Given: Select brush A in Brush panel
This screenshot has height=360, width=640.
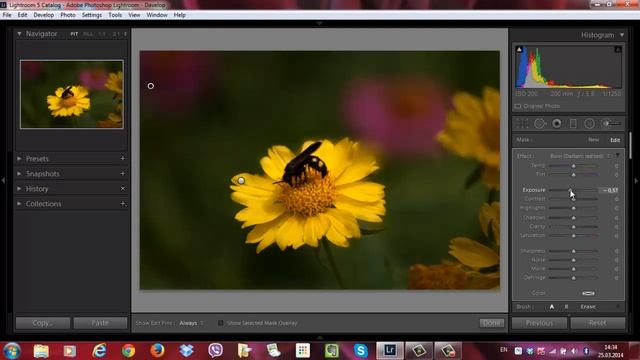Looking at the screenshot, I should point(552,307).
